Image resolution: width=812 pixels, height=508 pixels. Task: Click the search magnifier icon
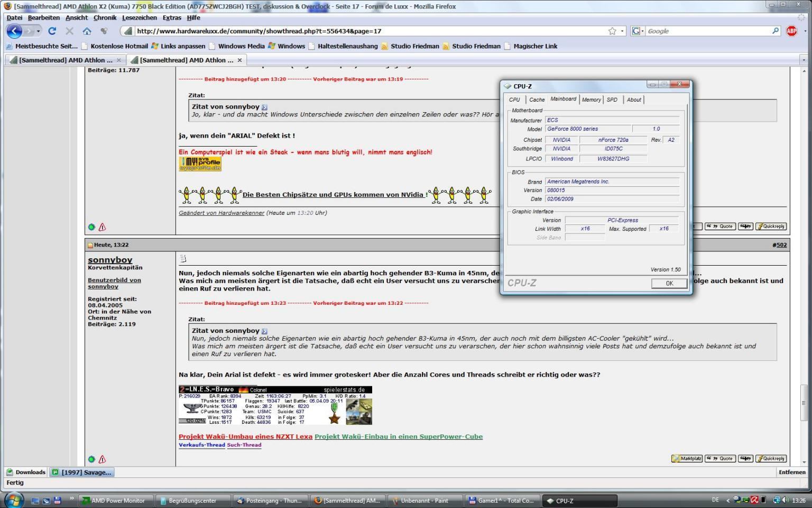776,31
